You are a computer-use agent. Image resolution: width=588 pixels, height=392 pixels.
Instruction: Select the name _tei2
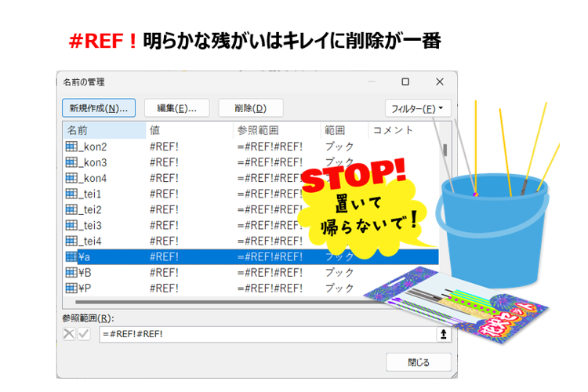90,209
